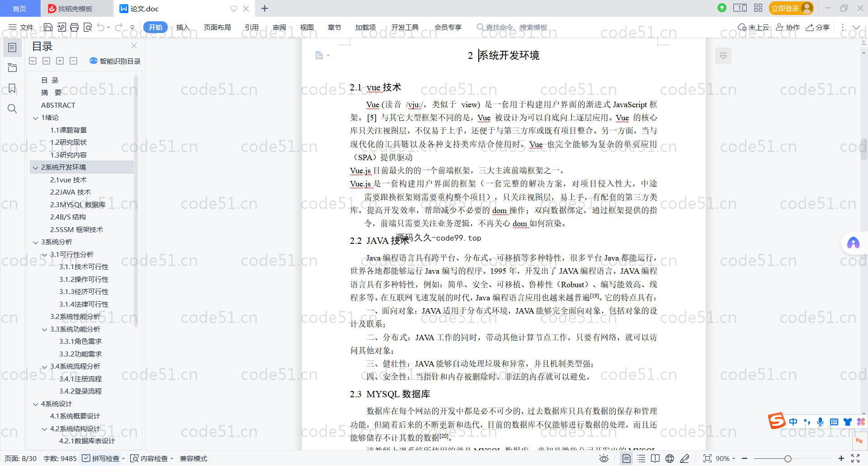This screenshot has width=868, height=466.
Task: Click the eye protection mode icon
Action: click(604, 458)
